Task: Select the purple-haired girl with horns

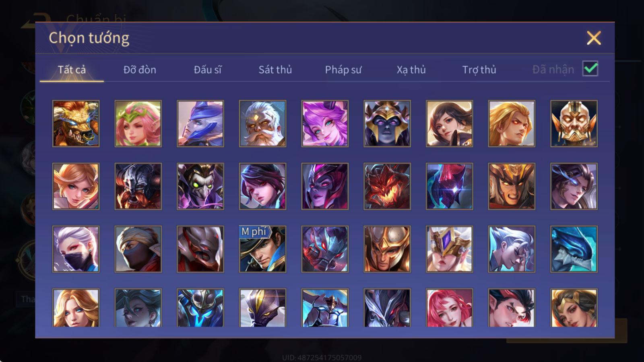Action: pyautogui.click(x=325, y=123)
